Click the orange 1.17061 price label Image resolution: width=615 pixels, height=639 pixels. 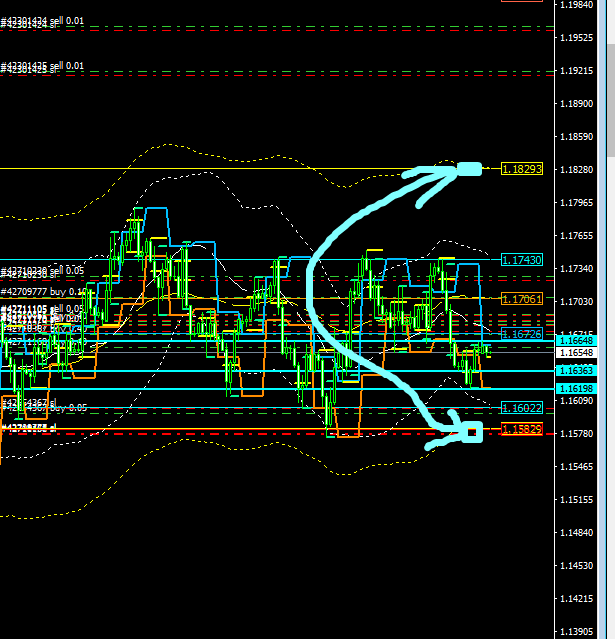(x=522, y=299)
